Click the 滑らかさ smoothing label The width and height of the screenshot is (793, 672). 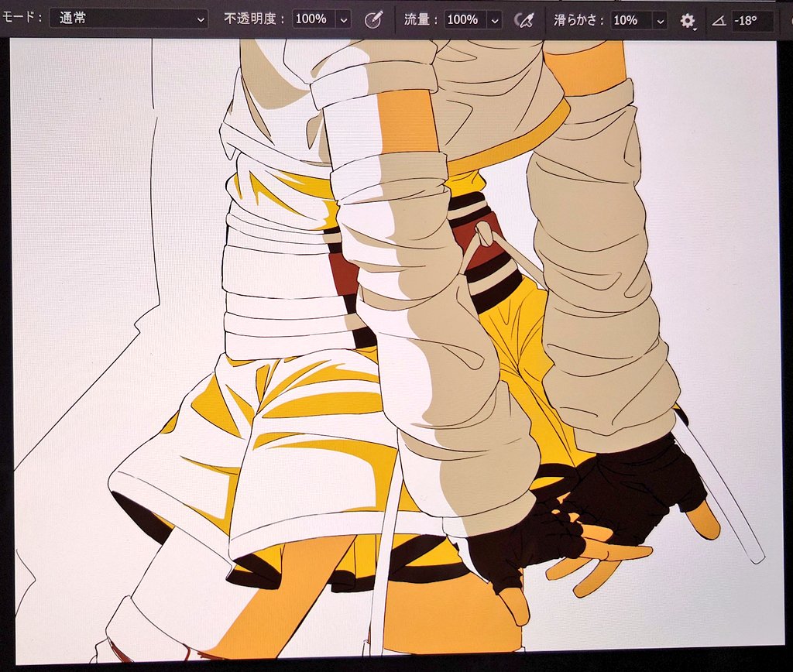click(578, 20)
